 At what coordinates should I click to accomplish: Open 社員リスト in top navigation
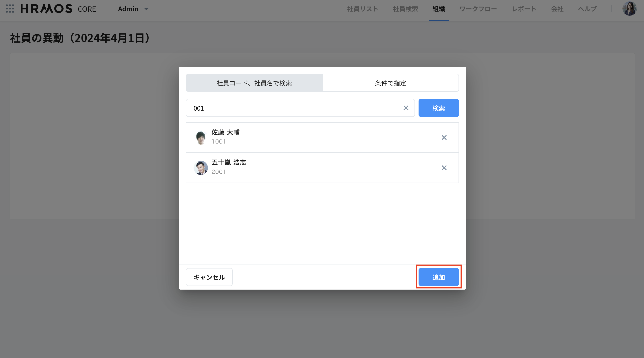[362, 9]
